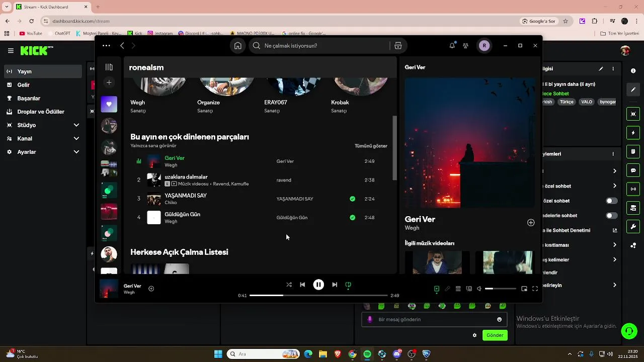Image resolution: width=644 pixels, height=362 pixels.
Task: Expand the kelimeler row chevron in Kick
Action: click(x=615, y=260)
